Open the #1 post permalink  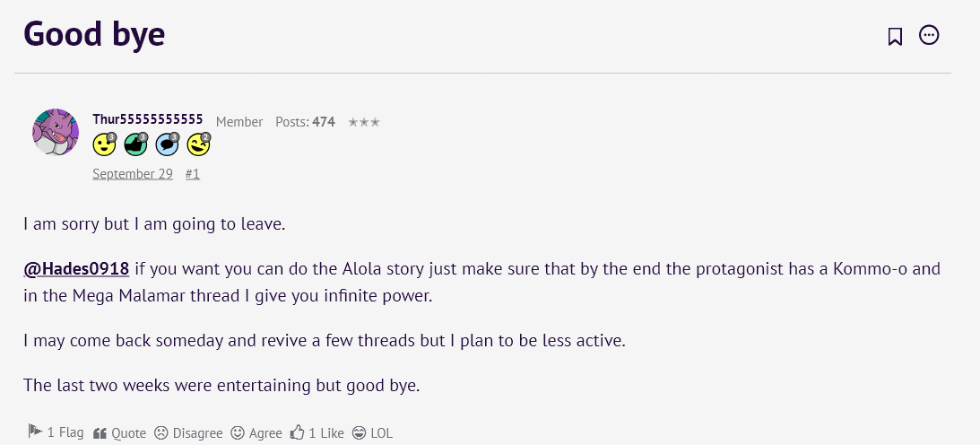click(x=193, y=174)
